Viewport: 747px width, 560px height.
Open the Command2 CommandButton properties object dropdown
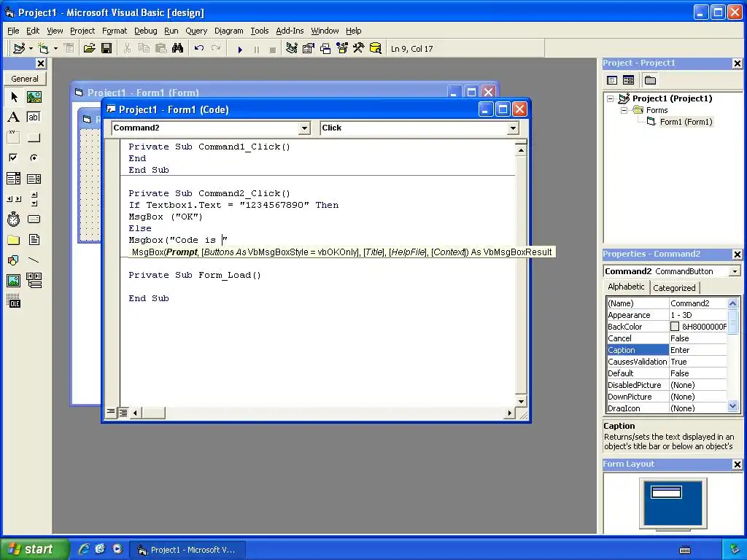(735, 271)
